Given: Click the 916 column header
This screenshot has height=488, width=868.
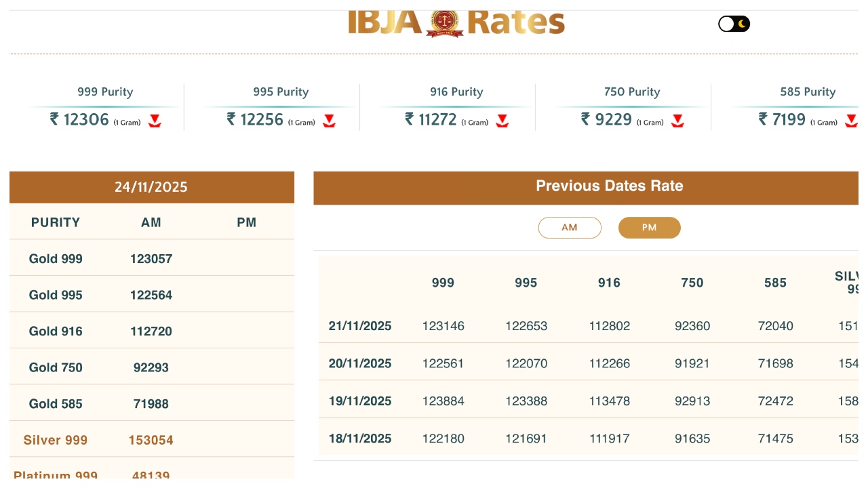Looking at the screenshot, I should [609, 283].
